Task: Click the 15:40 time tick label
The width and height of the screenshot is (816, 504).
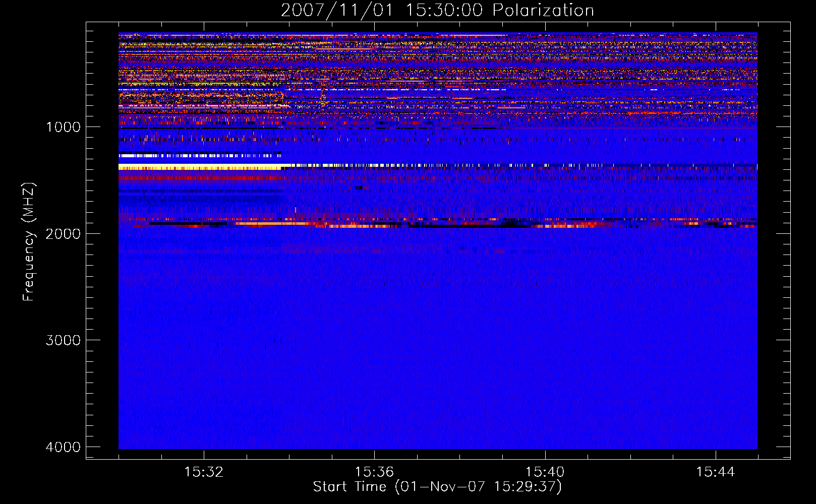Action: pyautogui.click(x=545, y=472)
